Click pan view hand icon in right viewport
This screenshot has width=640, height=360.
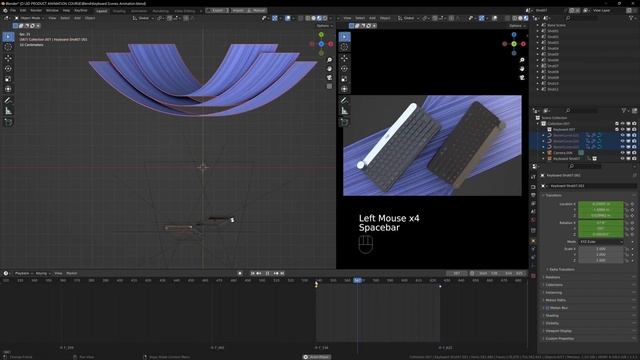[x=522, y=69]
